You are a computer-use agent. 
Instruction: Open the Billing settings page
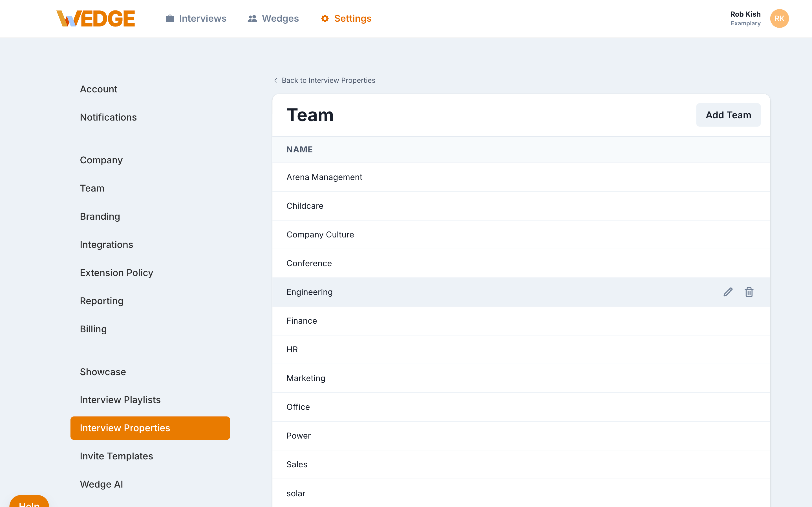coord(93,329)
